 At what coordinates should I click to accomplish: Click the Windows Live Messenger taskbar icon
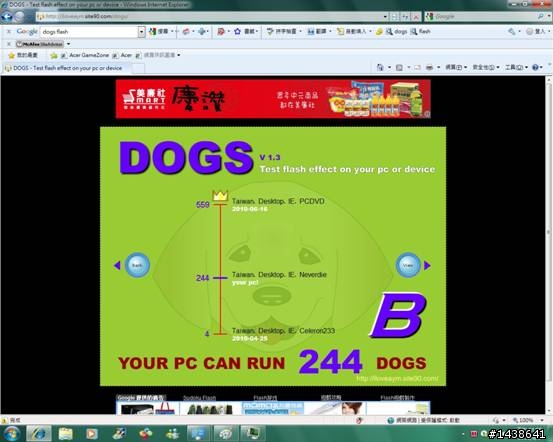click(x=172, y=434)
